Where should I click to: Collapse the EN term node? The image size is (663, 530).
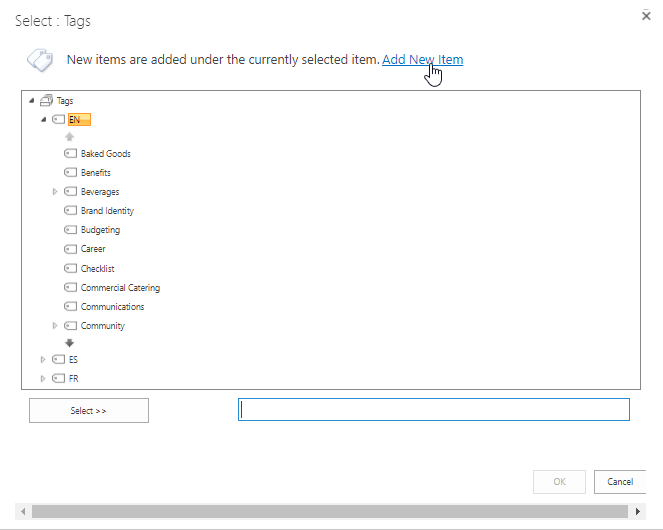[x=43, y=120]
